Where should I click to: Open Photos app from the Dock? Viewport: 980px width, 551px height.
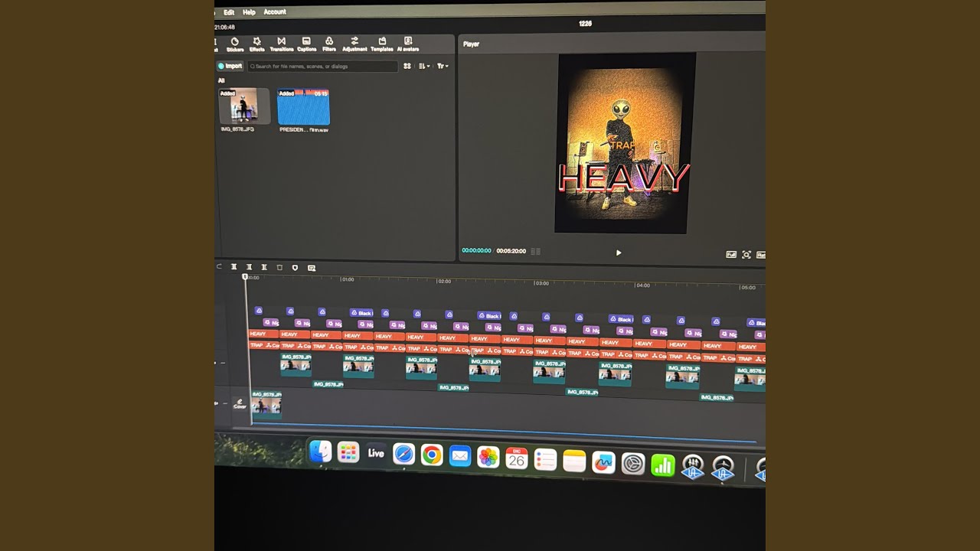(488, 457)
